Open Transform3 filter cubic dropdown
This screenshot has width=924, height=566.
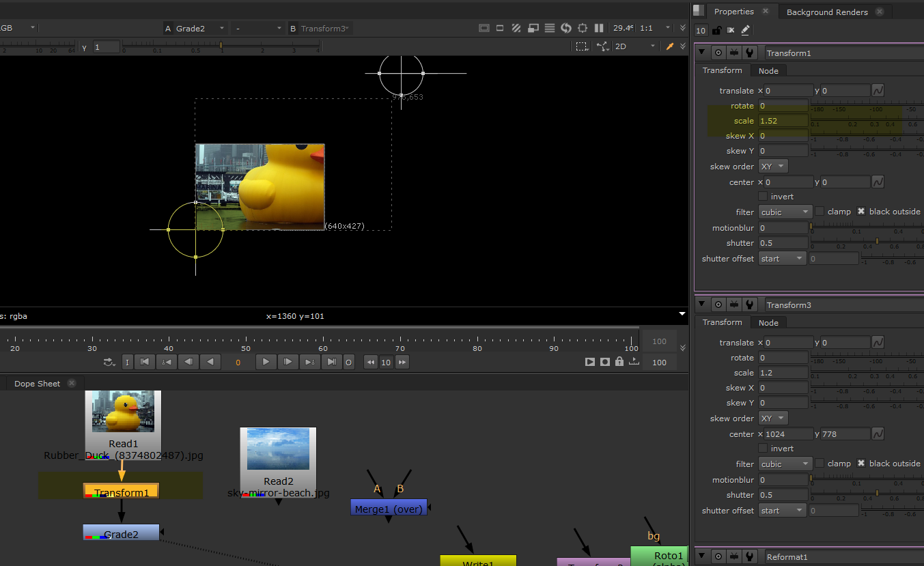(785, 464)
